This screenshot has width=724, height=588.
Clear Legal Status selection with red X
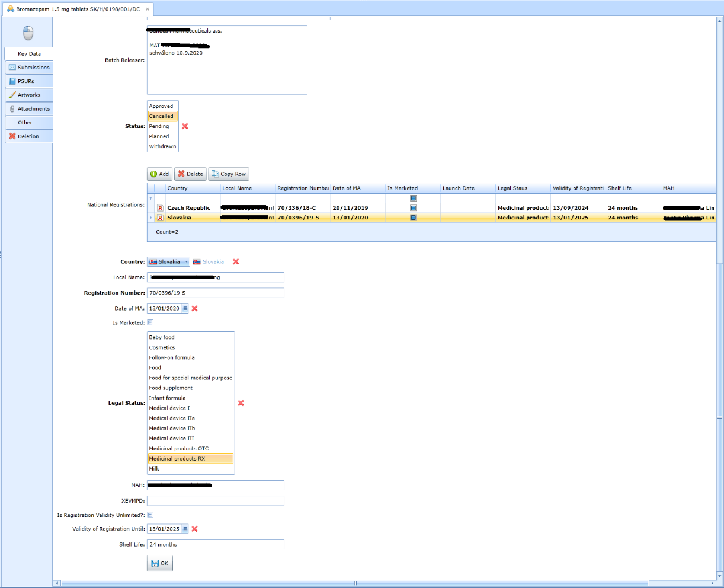[x=241, y=403]
